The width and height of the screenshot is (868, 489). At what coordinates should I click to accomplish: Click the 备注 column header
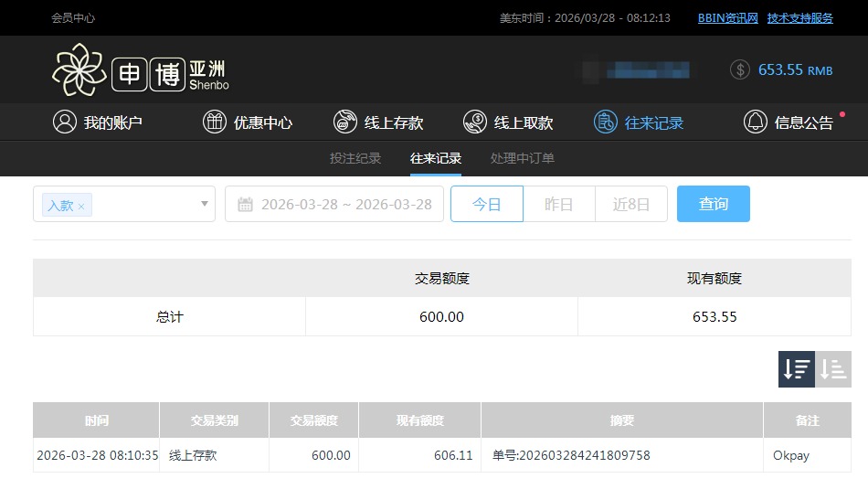pos(807,420)
